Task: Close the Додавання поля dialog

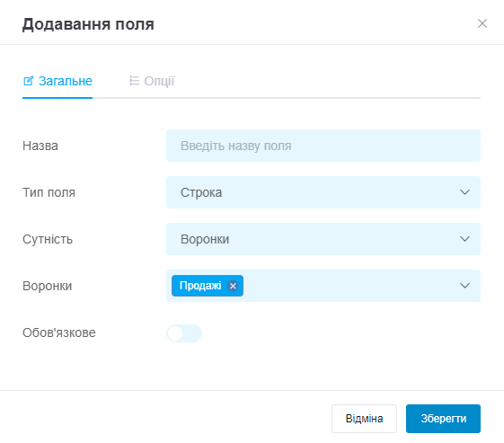Action: coord(482,23)
